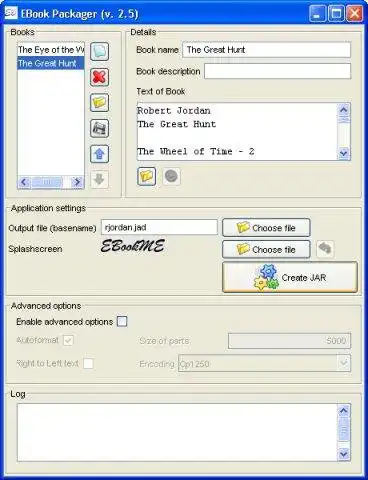
Task: Move book up with blue arrow icon
Action: click(99, 154)
